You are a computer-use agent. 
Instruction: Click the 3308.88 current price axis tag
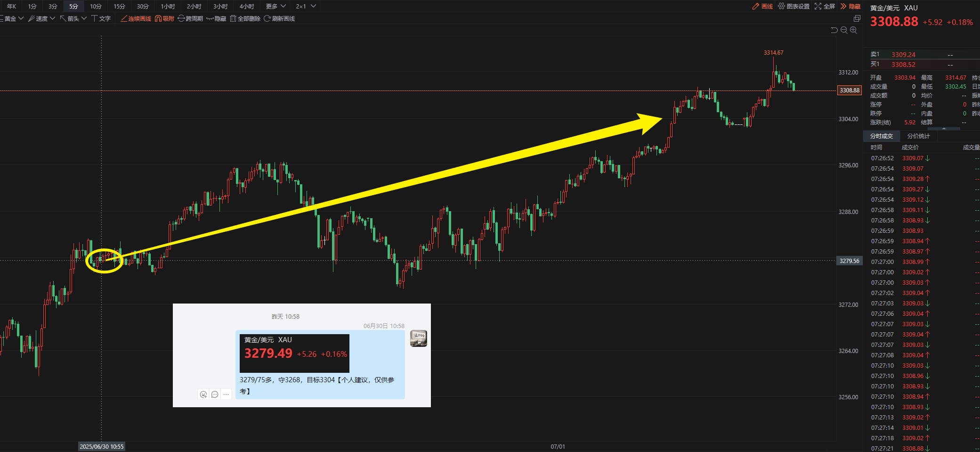click(x=850, y=90)
